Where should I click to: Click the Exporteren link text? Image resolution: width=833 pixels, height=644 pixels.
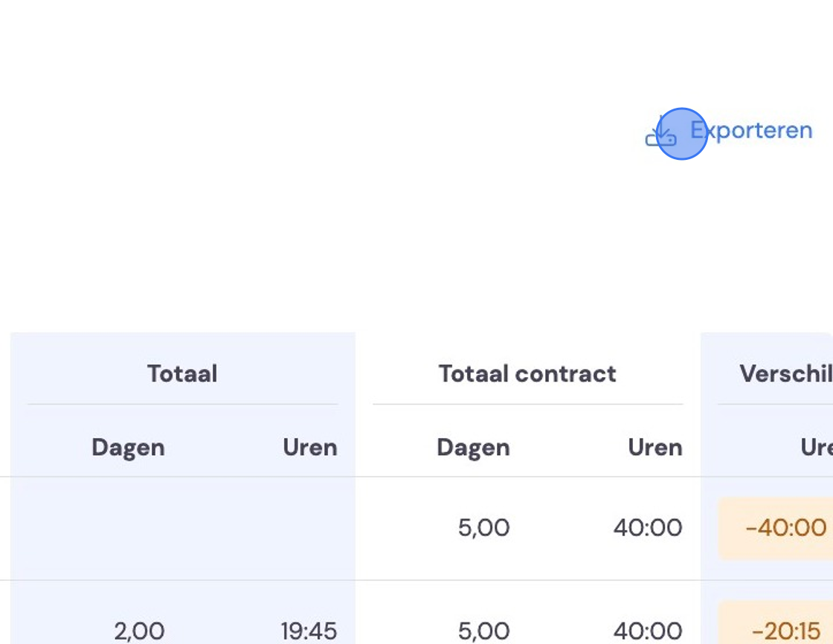751,131
